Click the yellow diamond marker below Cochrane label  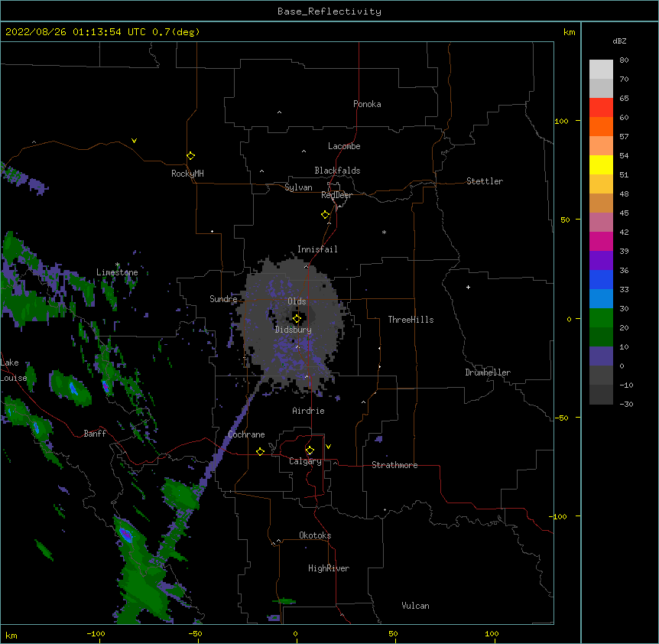coord(260,451)
